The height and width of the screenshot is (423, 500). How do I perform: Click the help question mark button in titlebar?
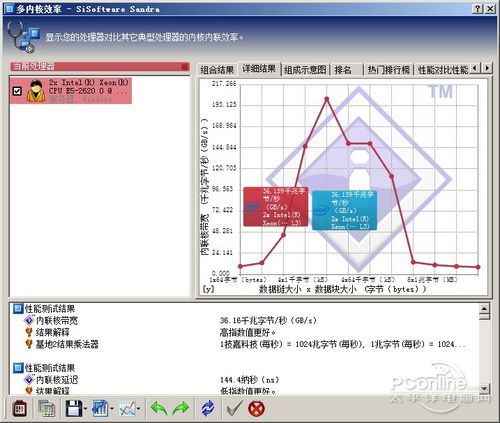[x=478, y=9]
